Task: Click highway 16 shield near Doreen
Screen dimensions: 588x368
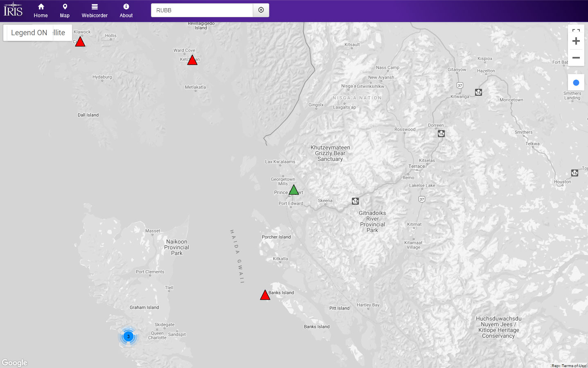Action: 441,133
